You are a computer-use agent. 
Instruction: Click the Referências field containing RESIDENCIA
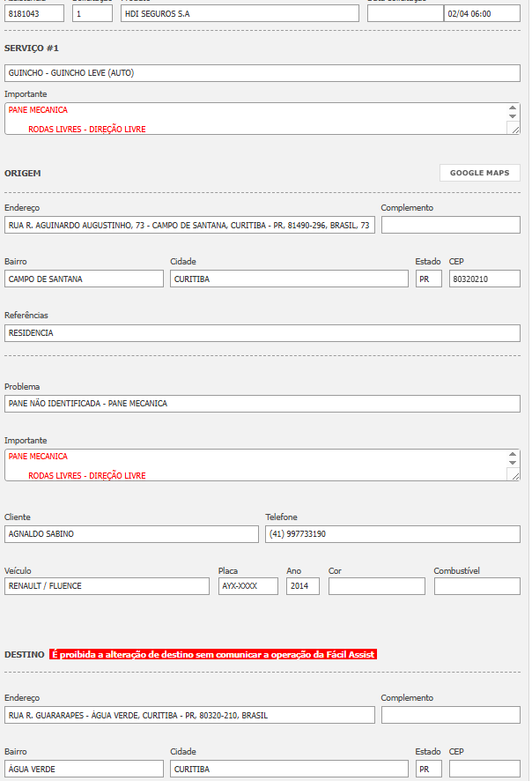(x=262, y=333)
